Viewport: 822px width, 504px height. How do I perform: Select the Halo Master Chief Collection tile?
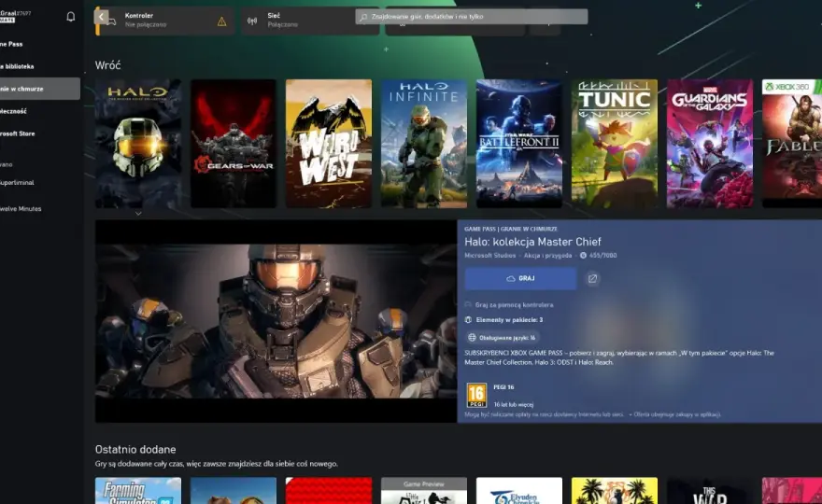(x=138, y=144)
